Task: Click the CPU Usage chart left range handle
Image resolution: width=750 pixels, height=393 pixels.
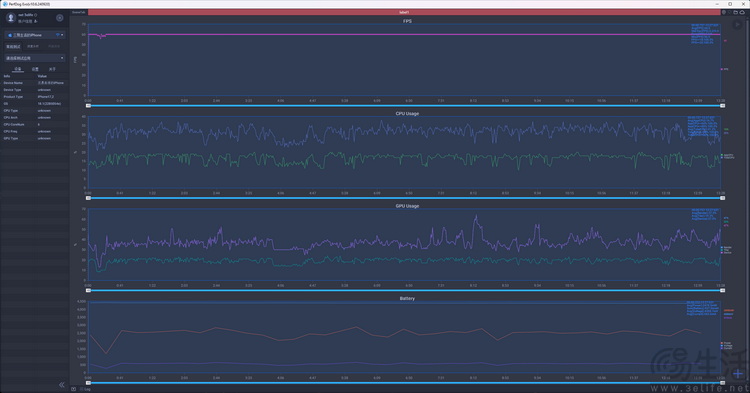Action: pyautogui.click(x=88, y=198)
